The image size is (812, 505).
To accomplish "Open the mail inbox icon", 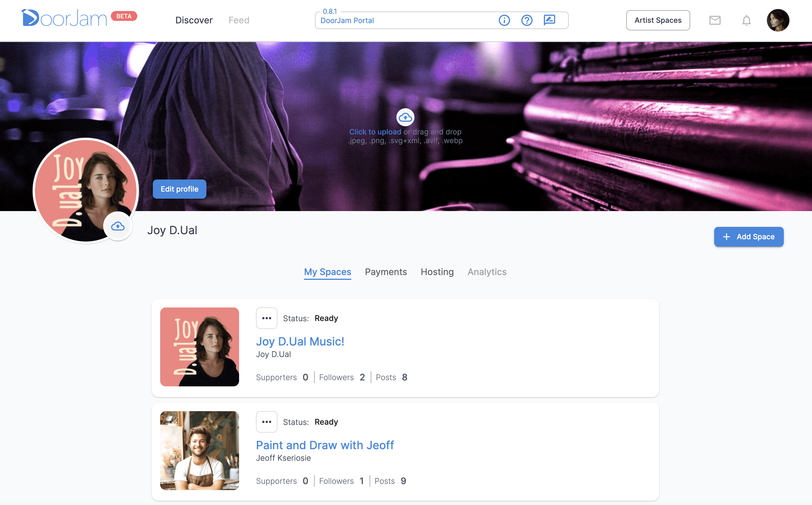I will pyautogui.click(x=715, y=20).
